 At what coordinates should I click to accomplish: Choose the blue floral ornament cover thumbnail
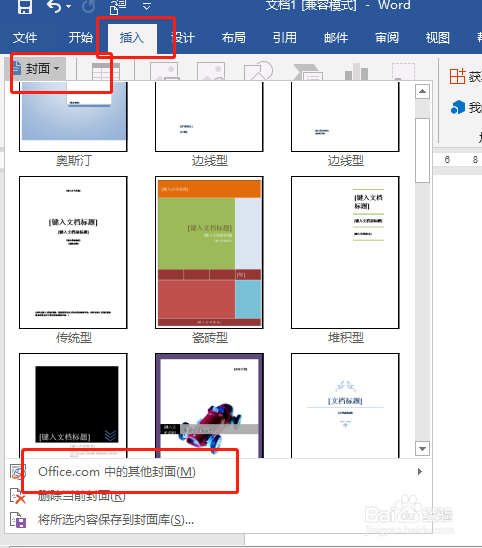click(345, 405)
